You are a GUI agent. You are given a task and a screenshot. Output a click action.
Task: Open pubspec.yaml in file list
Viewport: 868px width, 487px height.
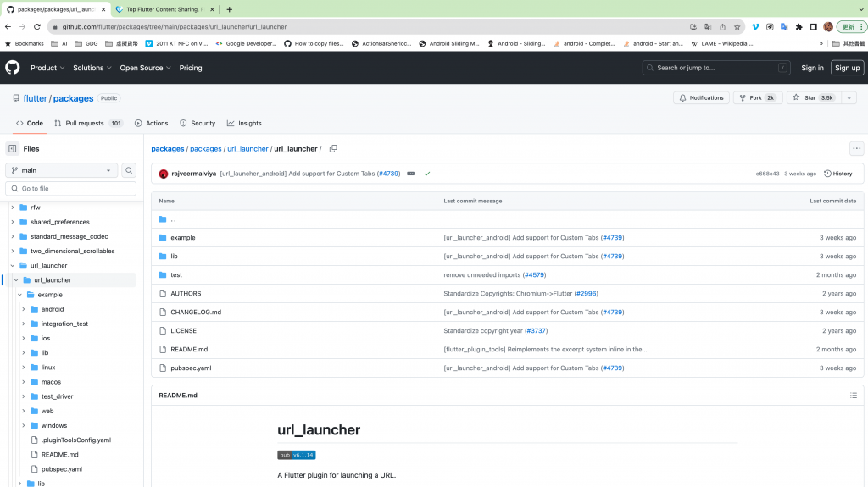click(191, 368)
